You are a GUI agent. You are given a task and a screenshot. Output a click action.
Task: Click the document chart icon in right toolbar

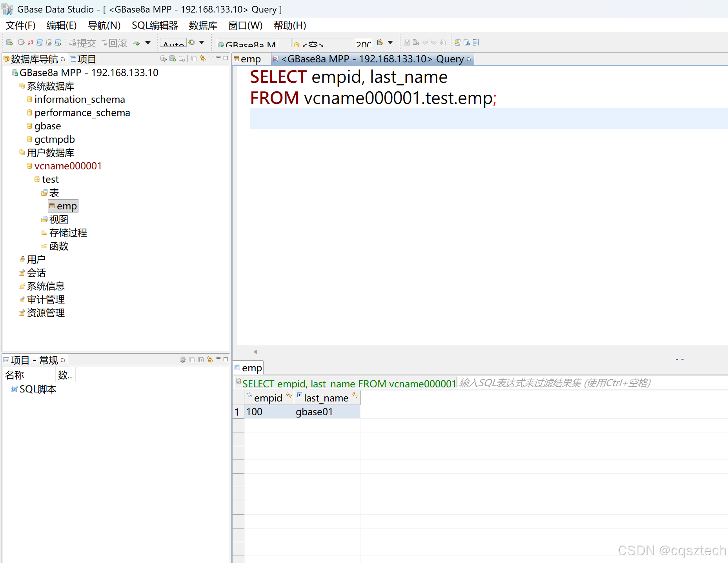point(467,42)
